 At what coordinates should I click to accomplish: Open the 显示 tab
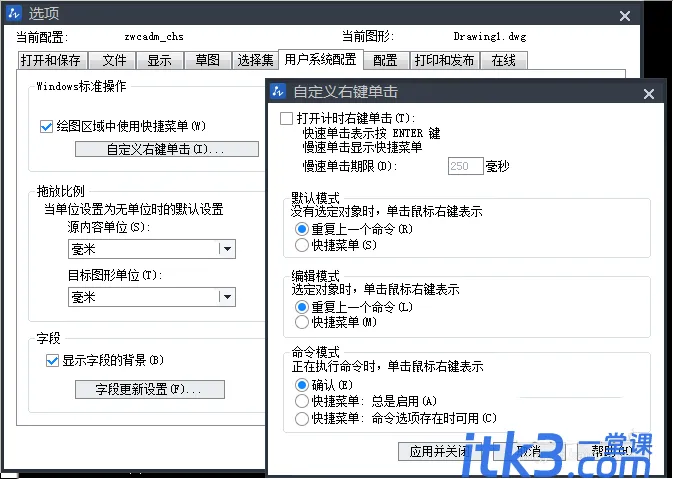pos(160,60)
